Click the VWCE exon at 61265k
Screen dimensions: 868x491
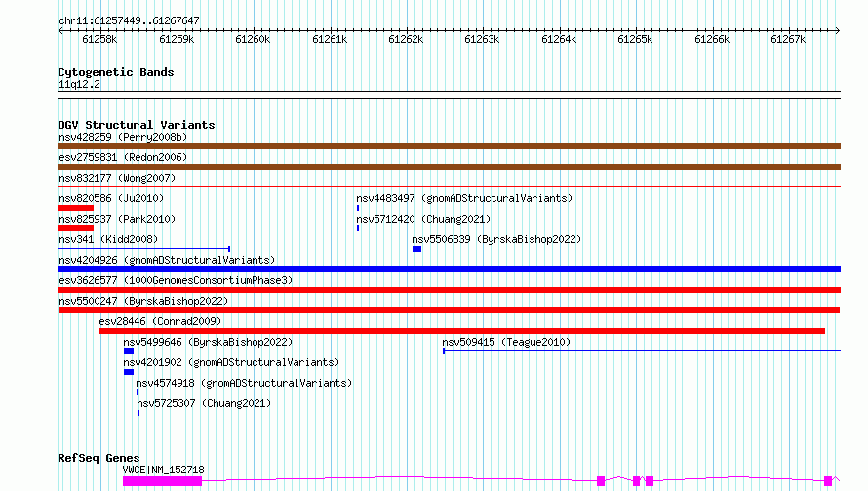pos(637,481)
